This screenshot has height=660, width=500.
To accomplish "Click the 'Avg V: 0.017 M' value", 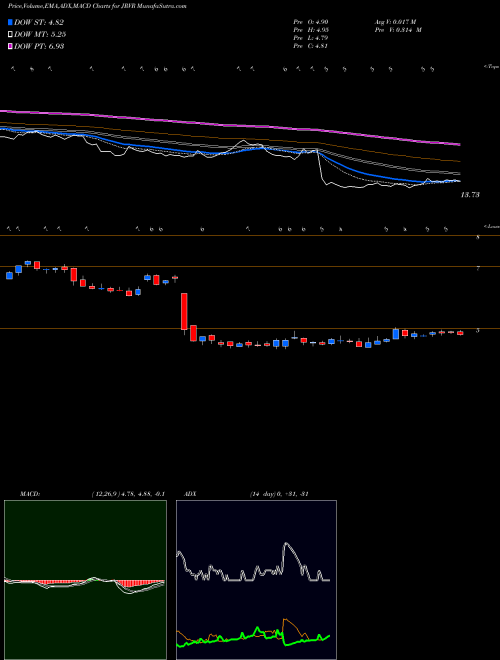I will (x=395, y=22).
